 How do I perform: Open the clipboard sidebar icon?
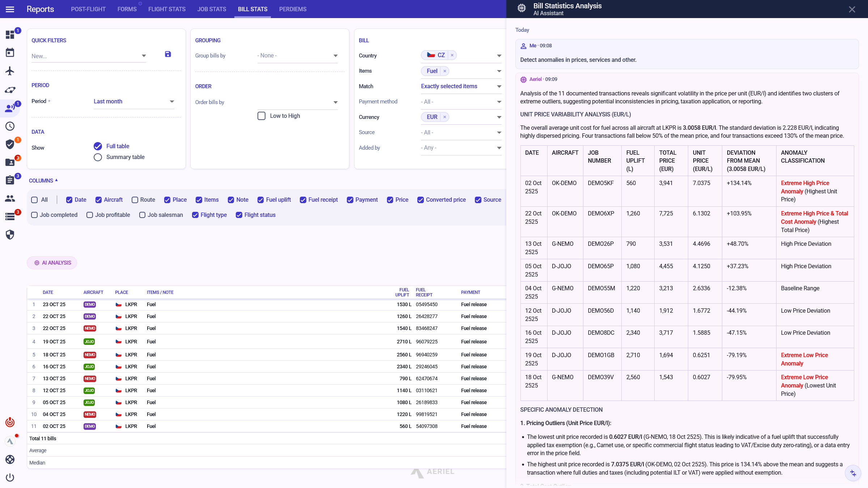click(x=10, y=180)
